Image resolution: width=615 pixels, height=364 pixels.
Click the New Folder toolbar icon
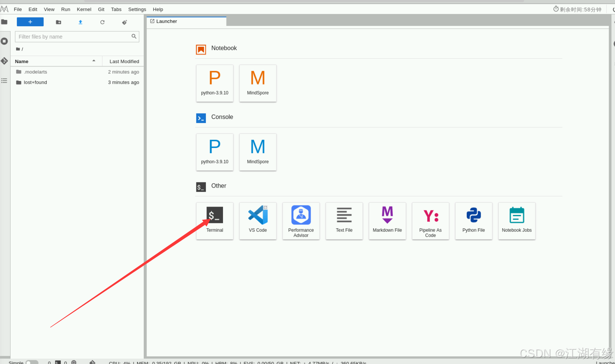(59, 22)
